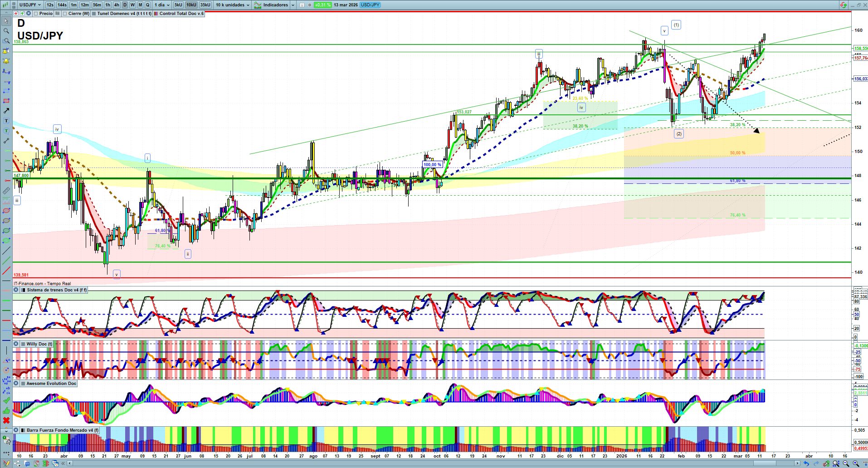
Task: Zoom out with the minus magnifier
Action: pyautogui.click(x=846, y=463)
